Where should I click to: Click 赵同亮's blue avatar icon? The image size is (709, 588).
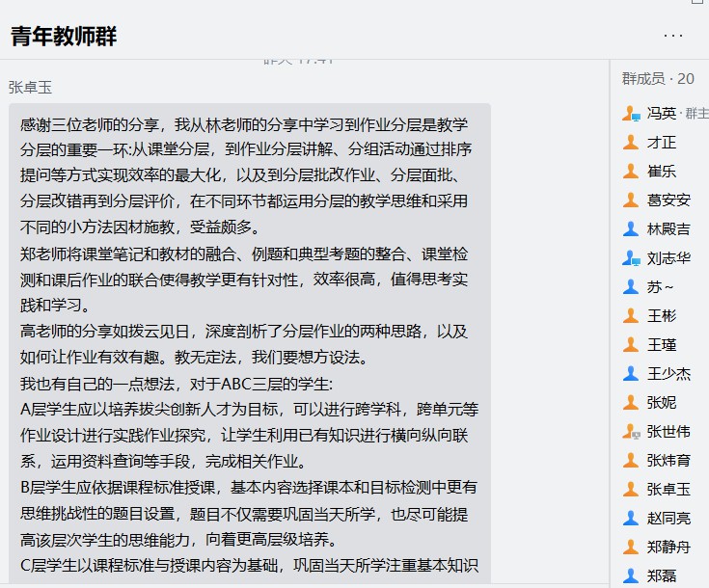tap(631, 519)
